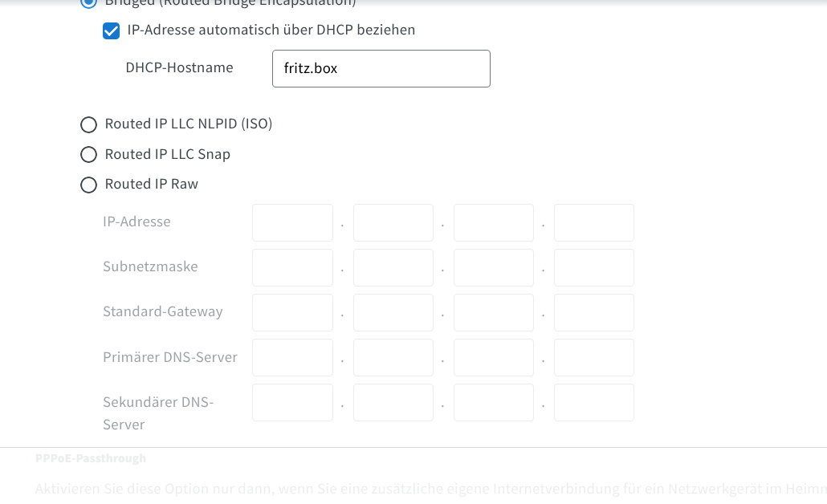Image resolution: width=827 pixels, height=504 pixels.
Task: Click the DHCP-Hostname field containing fritz.box
Action: click(x=381, y=69)
